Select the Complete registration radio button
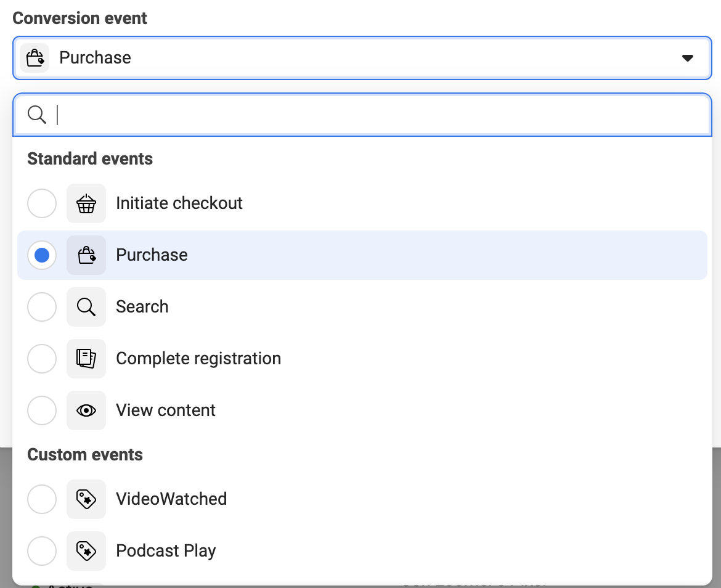Screen dimensions: 721x588 tap(42, 359)
